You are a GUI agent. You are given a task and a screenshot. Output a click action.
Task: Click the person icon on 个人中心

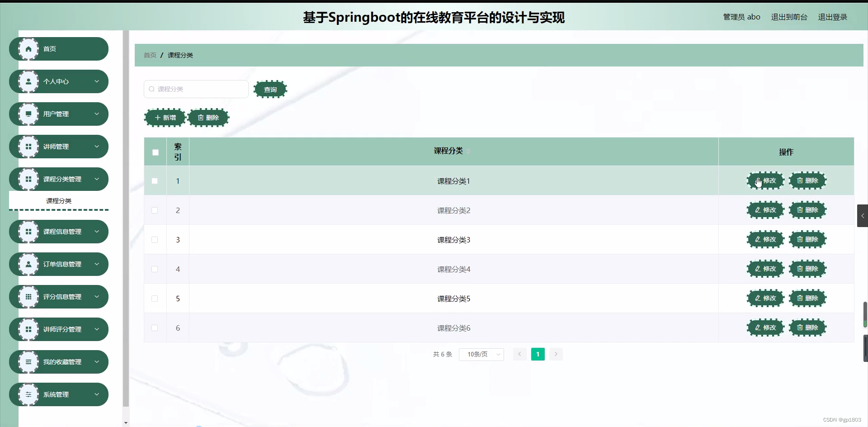point(28,81)
